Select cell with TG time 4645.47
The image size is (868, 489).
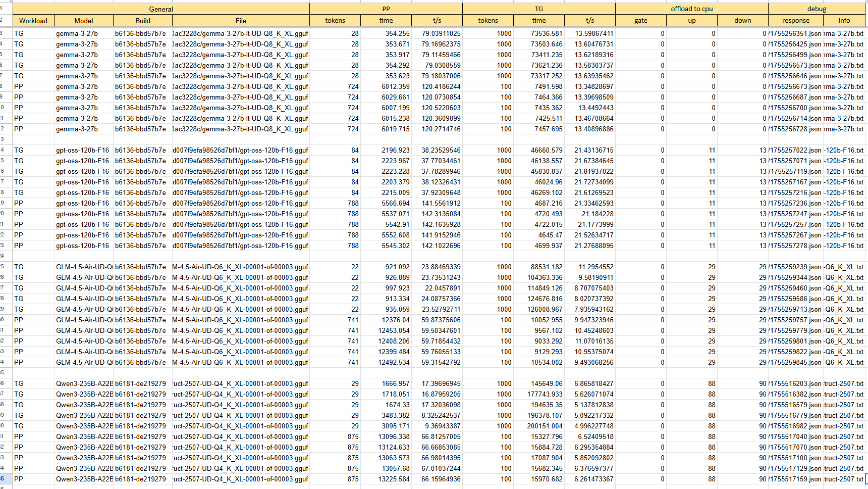tap(539, 235)
